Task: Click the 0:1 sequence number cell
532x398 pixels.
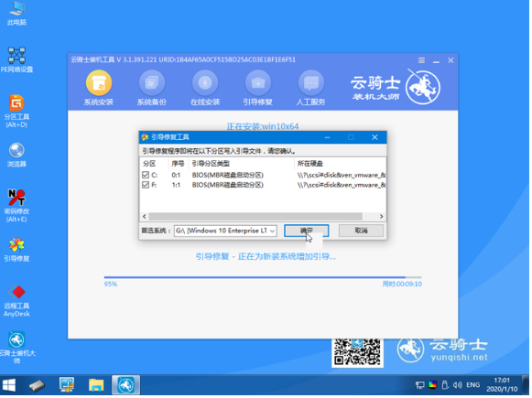Action: click(x=176, y=175)
